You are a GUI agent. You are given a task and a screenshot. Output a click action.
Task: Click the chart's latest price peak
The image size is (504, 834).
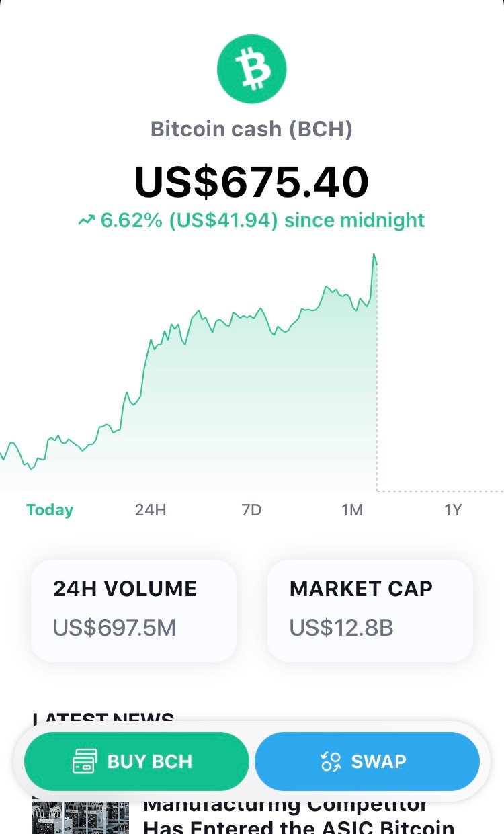pyautogui.click(x=374, y=255)
